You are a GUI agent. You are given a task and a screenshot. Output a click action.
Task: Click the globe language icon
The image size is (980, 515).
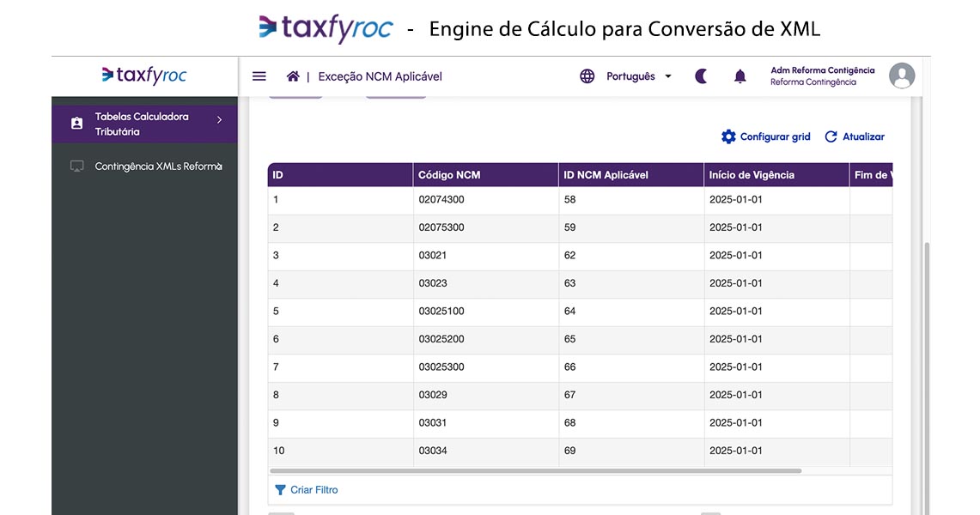(587, 76)
